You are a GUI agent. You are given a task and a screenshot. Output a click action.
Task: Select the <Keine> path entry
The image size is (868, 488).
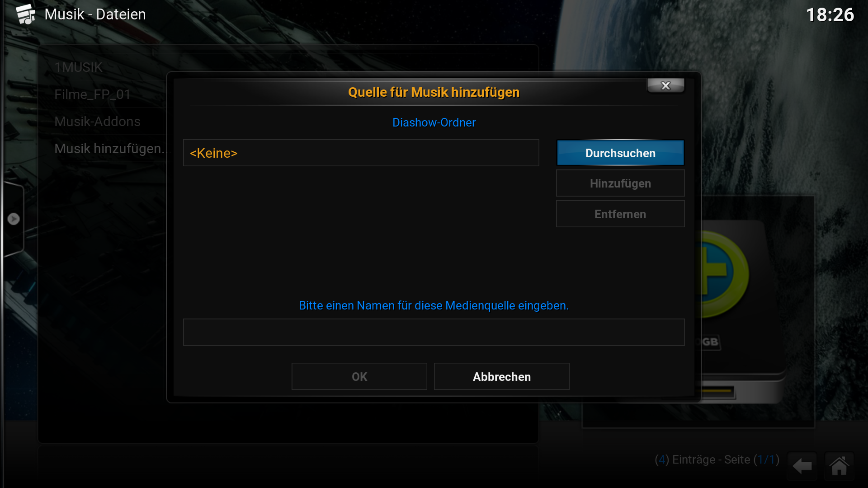[361, 153]
